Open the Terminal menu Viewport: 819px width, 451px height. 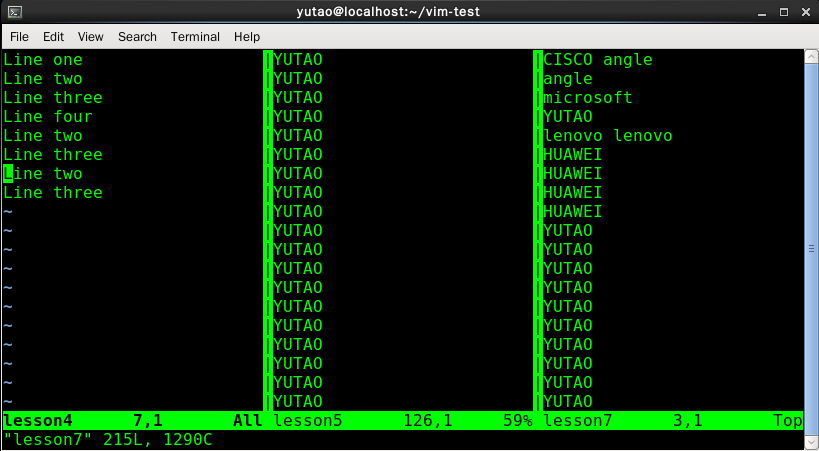pos(195,37)
